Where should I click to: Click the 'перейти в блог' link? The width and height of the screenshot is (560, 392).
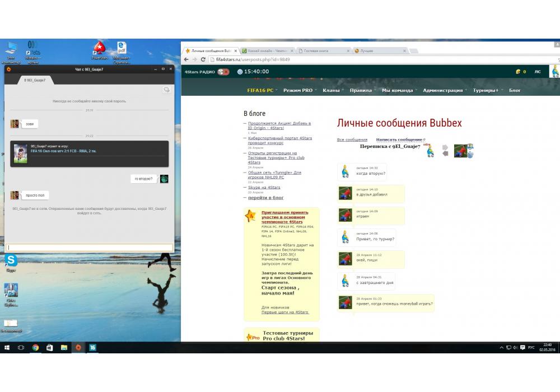[x=265, y=198]
